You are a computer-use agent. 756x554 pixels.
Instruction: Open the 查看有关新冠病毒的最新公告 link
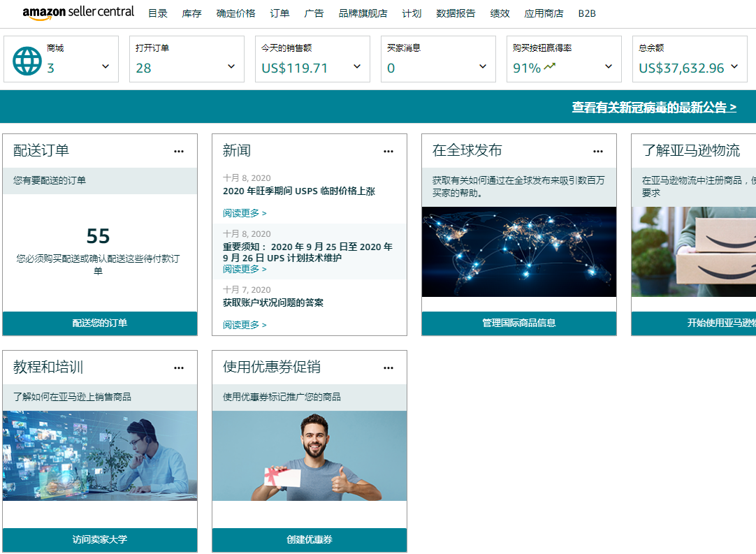(654, 107)
